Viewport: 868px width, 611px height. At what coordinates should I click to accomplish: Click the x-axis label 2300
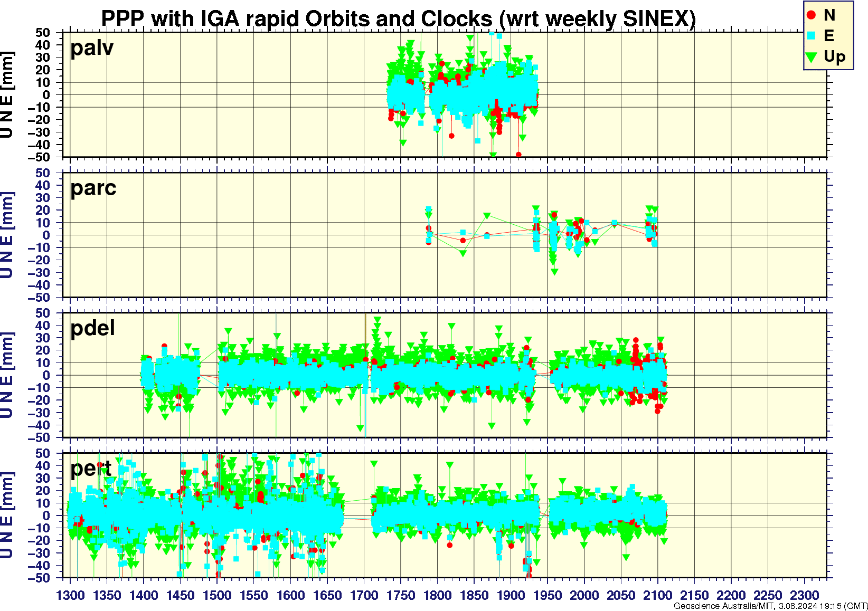(804, 595)
